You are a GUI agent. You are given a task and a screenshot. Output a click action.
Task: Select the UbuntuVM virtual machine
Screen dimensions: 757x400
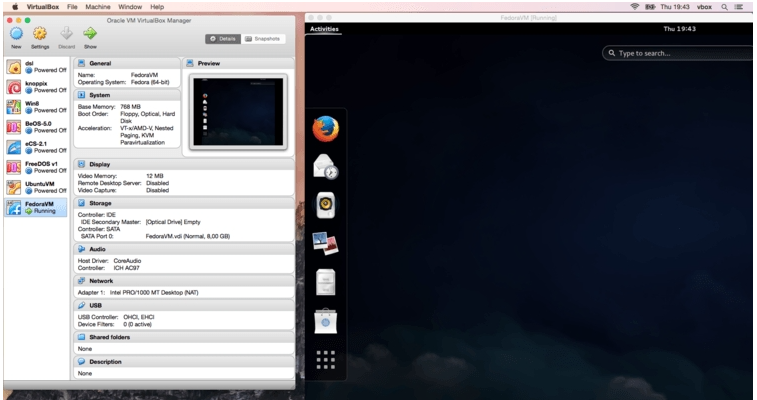coord(37,187)
